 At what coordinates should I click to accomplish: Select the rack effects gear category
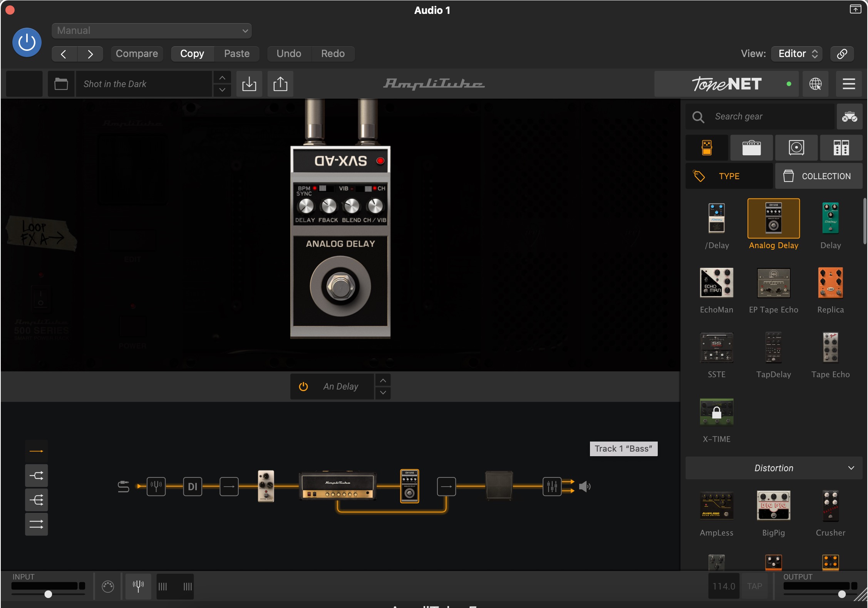click(841, 148)
